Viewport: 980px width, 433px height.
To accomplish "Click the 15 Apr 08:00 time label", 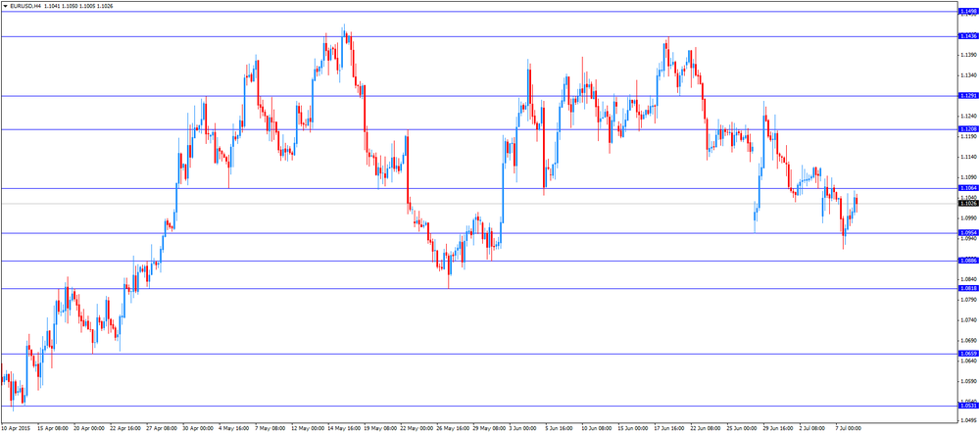I will pos(53,429).
